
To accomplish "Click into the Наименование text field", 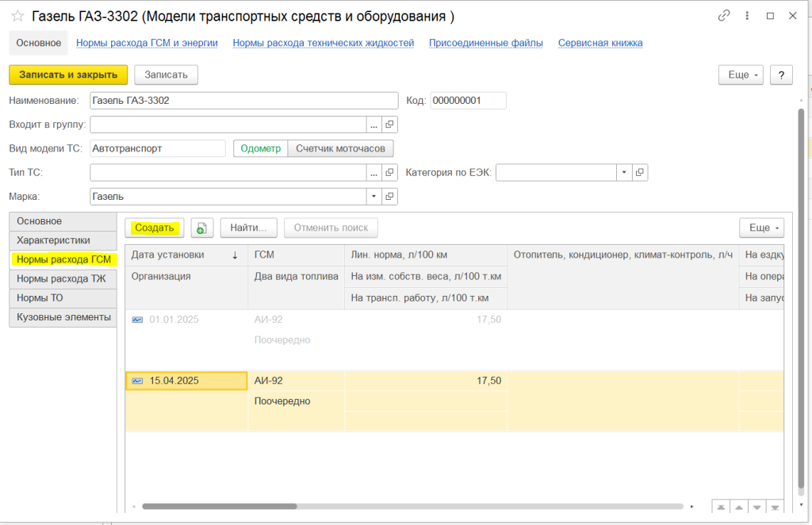I will tap(243, 101).
